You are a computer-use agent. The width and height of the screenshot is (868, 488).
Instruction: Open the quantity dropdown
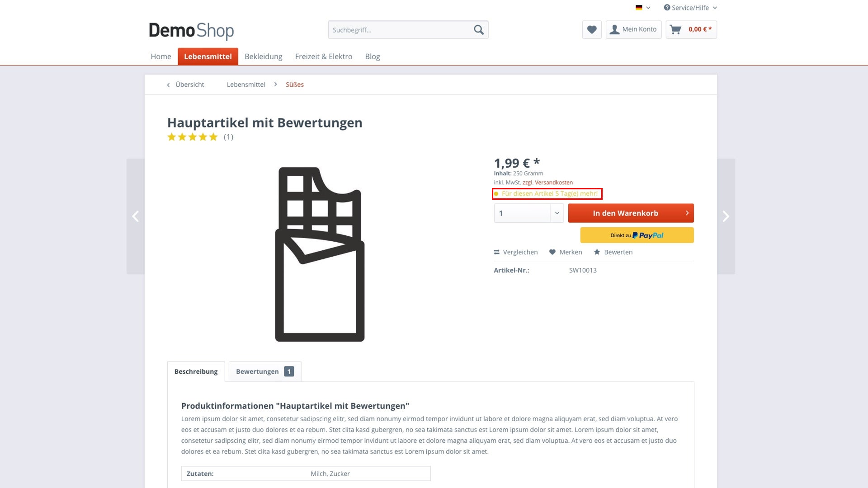tap(557, 213)
